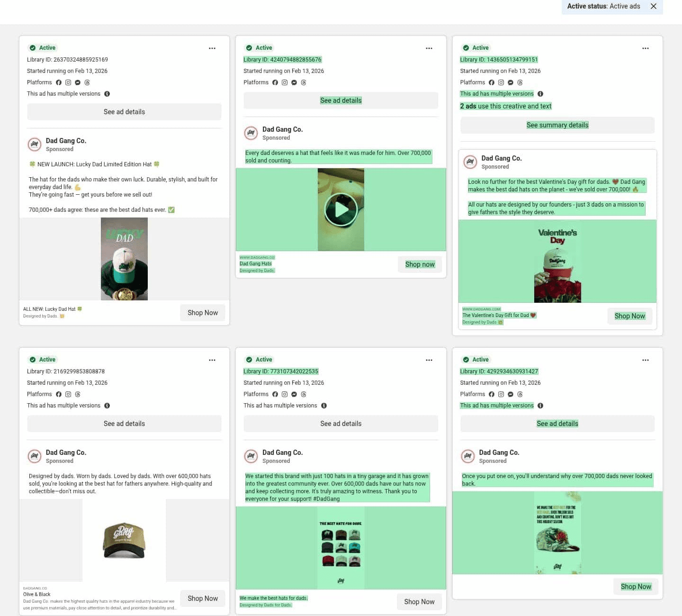The image size is (682, 616).
Task: Click Threads platform icon on ad 4292934630931427
Action: (x=520, y=394)
